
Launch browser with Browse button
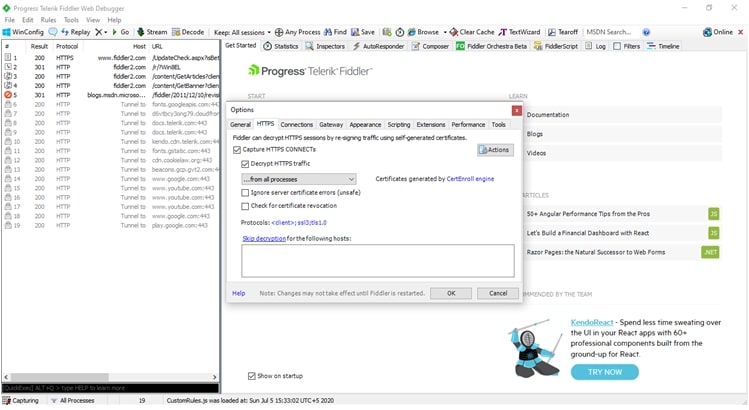pos(423,32)
